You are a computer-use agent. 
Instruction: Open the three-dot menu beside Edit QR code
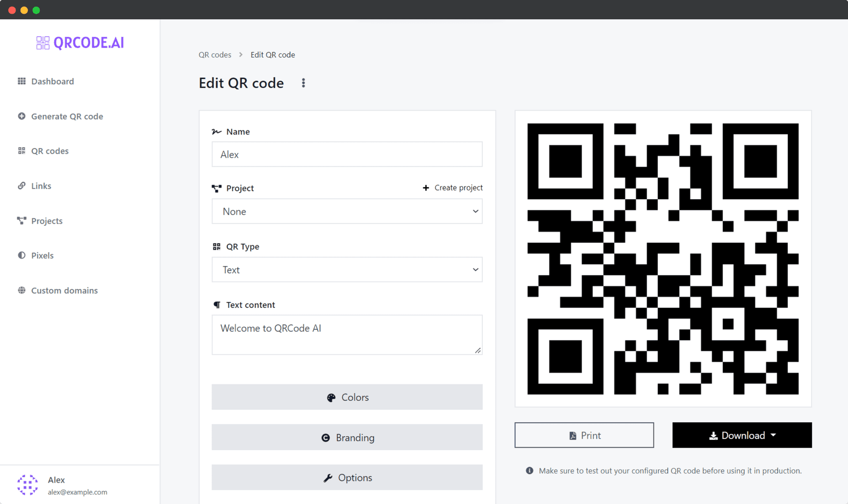(303, 83)
